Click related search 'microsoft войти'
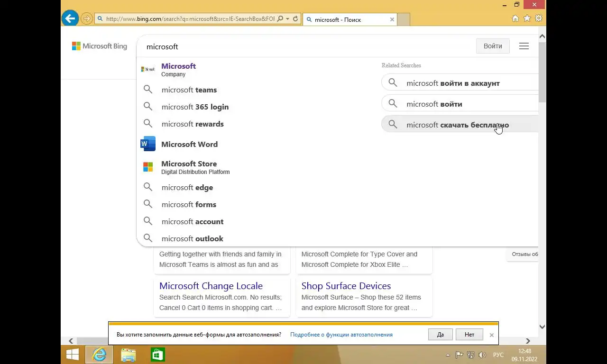This screenshot has width=607, height=364. 460,104
